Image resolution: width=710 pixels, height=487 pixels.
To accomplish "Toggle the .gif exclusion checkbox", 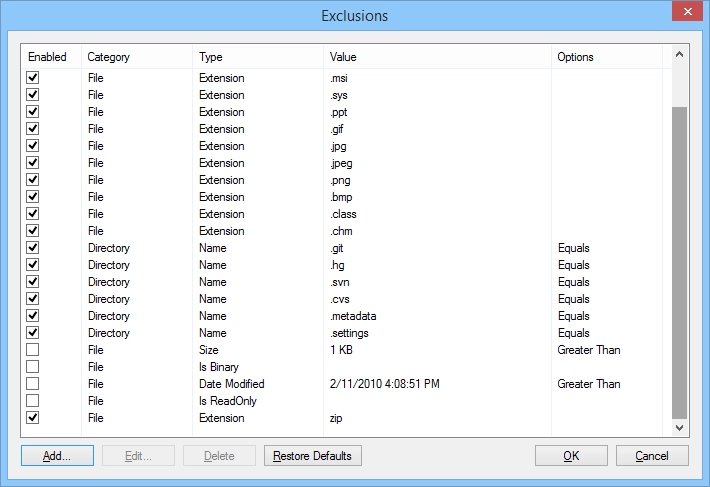I will [33, 129].
